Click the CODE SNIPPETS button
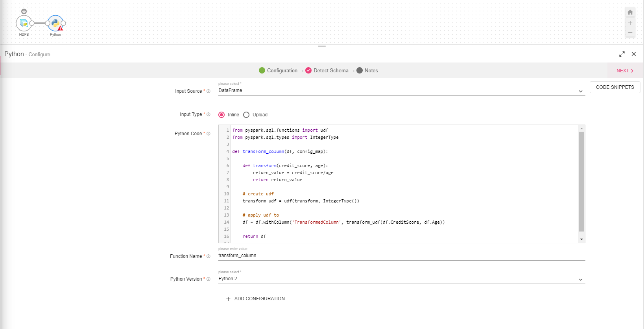Image resolution: width=644 pixels, height=329 pixels. pos(614,87)
